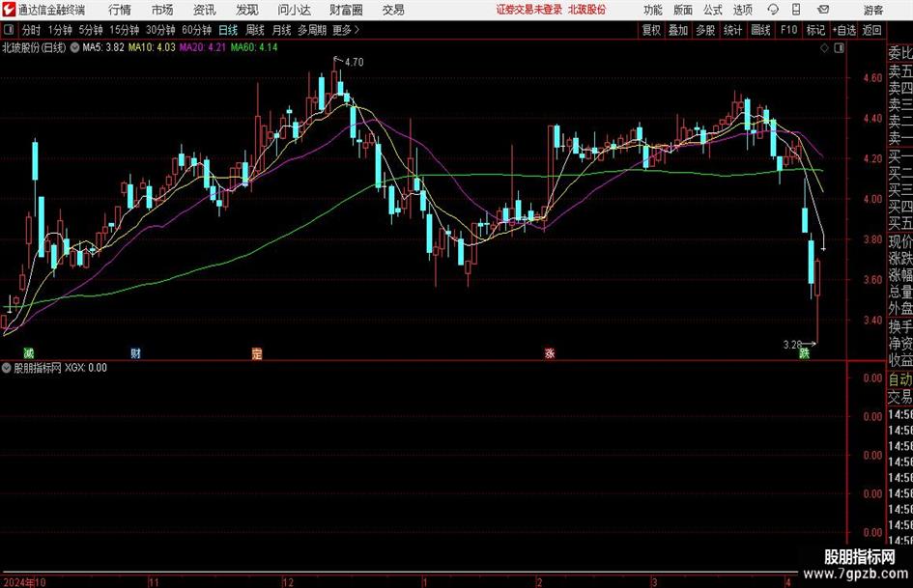Open the 选项 menu
This screenshot has width=913, height=588.
pos(743,10)
